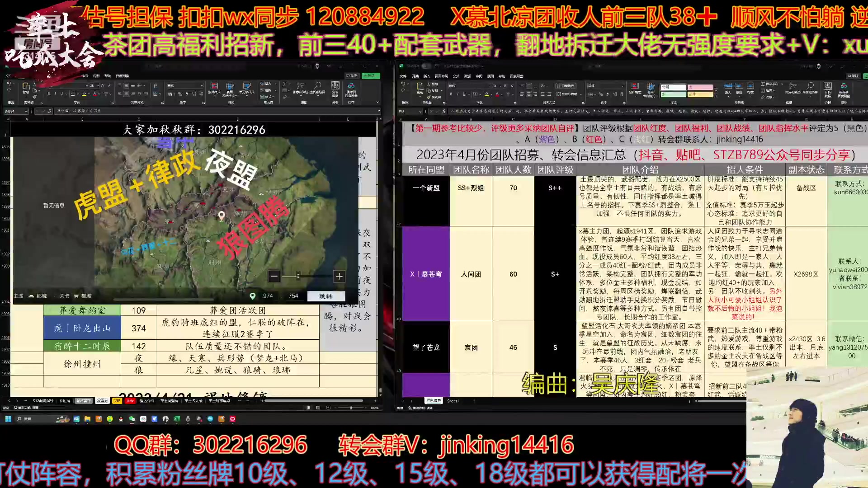The width and height of the screenshot is (868, 488).
Task: Switch to Page Layout view in left Excel
Action: click(318, 408)
